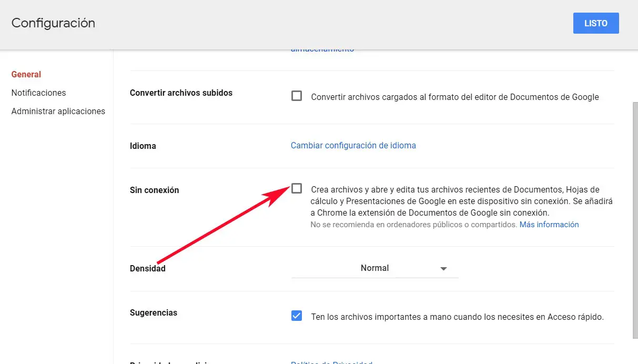
Task: Switch to Notificaciones section
Action: point(39,93)
